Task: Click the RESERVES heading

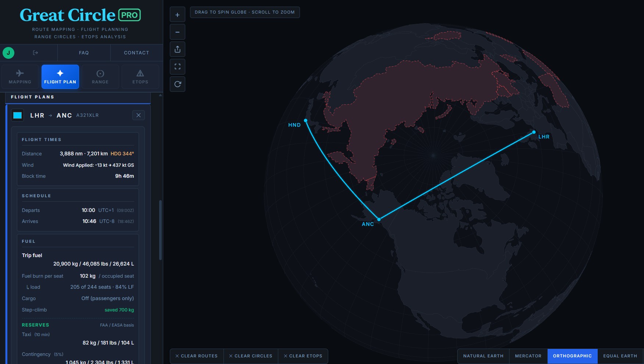Action: point(35,325)
